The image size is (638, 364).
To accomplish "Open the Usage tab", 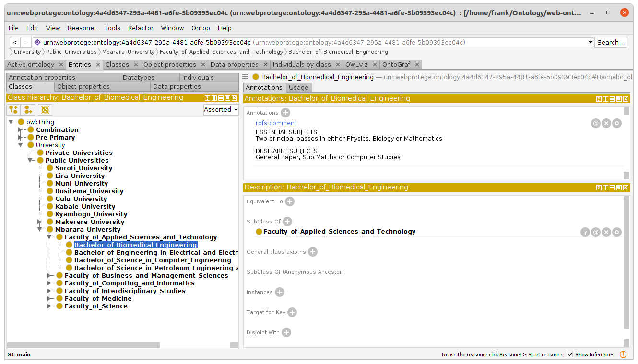I will pos(298,87).
